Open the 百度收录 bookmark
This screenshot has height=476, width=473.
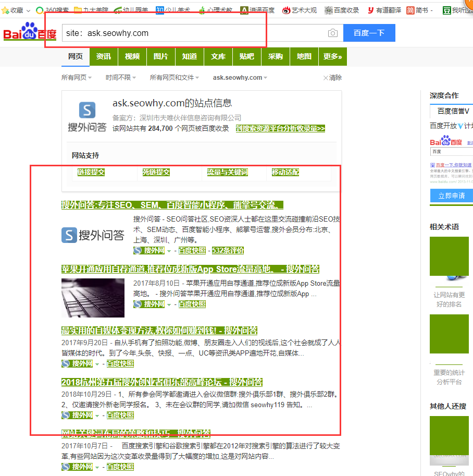click(x=342, y=10)
